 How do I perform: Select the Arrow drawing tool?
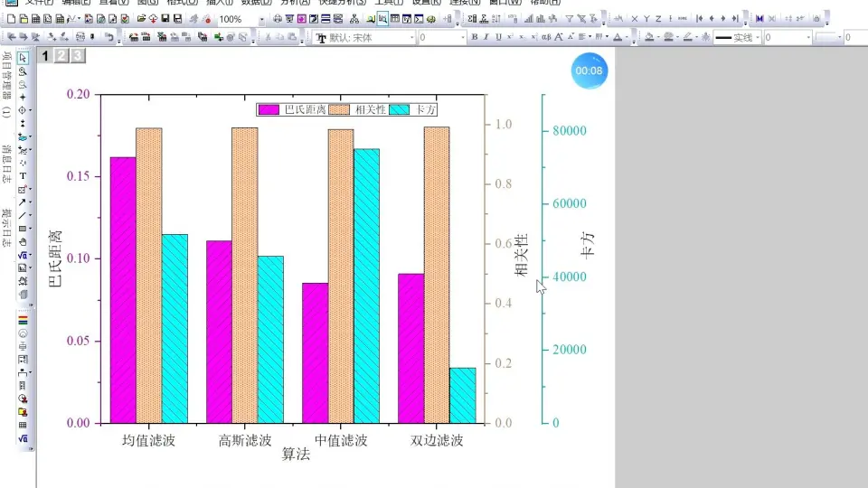tap(22, 202)
